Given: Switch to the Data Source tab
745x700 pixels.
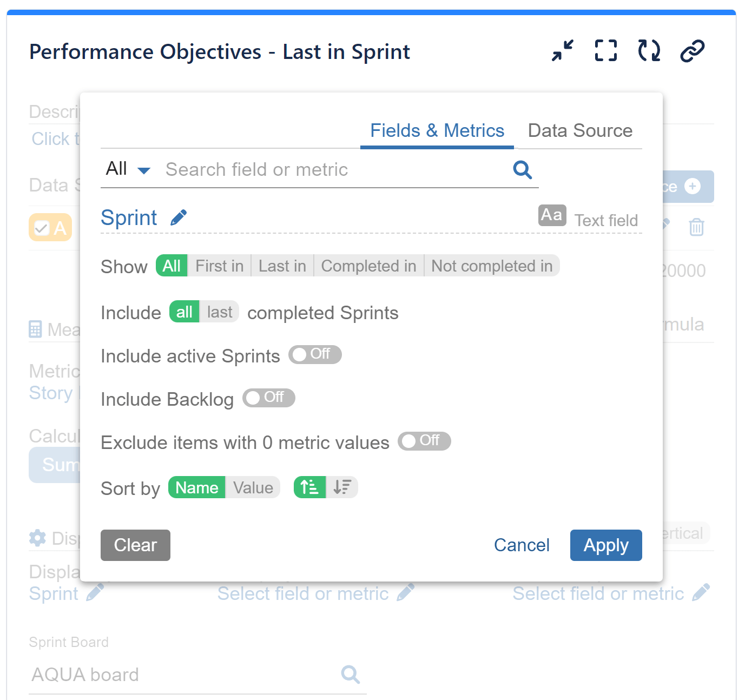Looking at the screenshot, I should (579, 130).
